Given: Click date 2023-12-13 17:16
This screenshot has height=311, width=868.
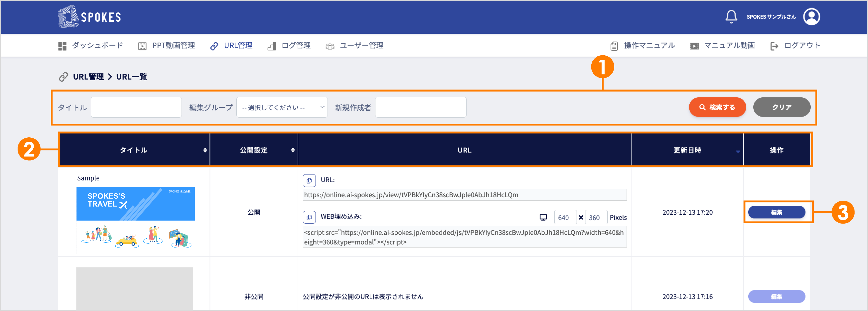Looking at the screenshot, I should pos(687,296).
